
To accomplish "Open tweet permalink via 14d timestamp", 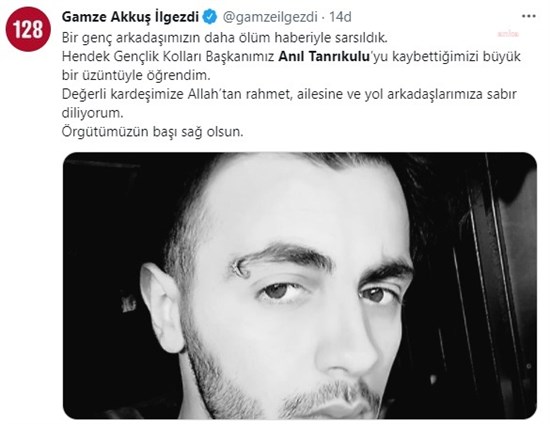I will coord(340,17).
